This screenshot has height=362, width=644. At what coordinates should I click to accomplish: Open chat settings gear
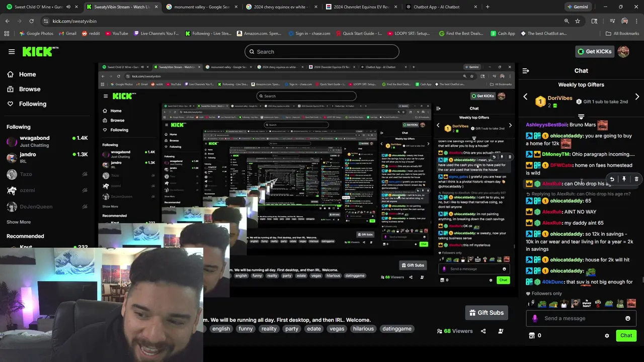click(607, 336)
